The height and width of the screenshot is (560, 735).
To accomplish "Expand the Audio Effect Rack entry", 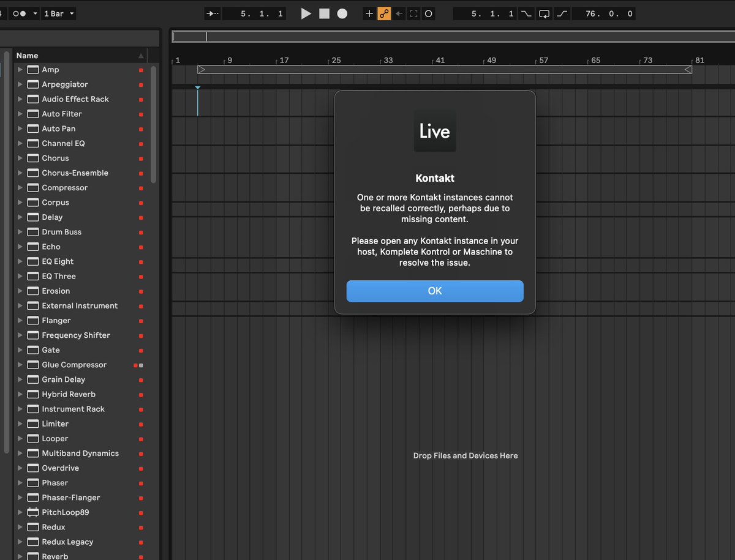I will (x=20, y=99).
